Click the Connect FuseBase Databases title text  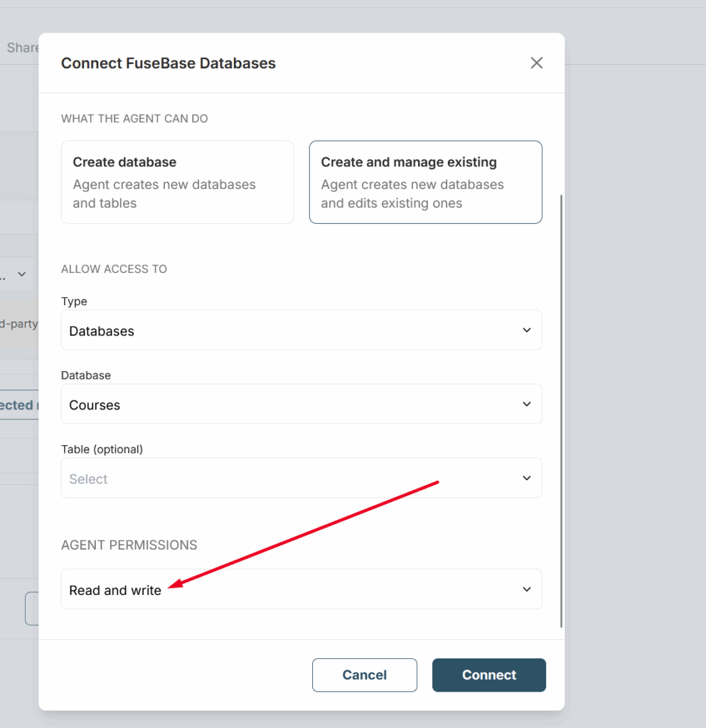coord(168,63)
